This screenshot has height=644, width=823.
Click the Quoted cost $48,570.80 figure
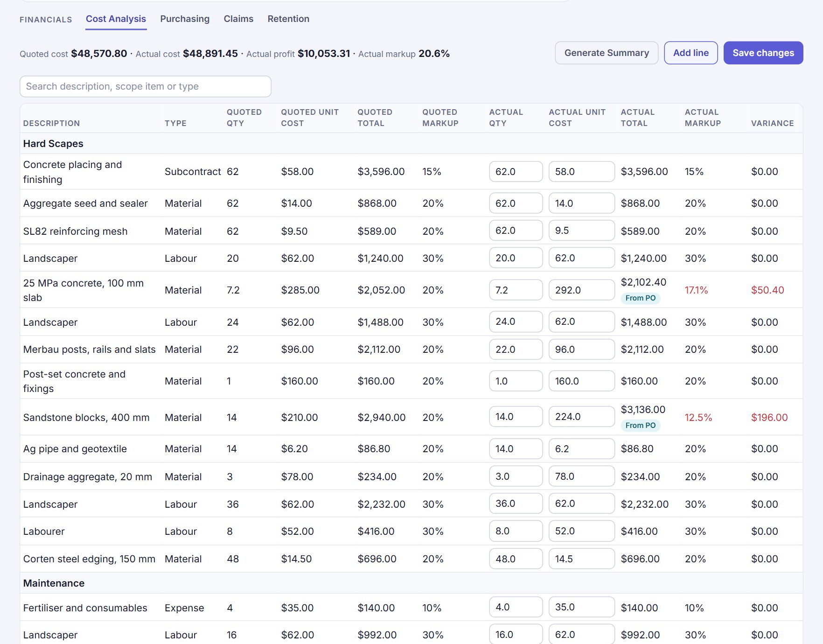(x=99, y=54)
